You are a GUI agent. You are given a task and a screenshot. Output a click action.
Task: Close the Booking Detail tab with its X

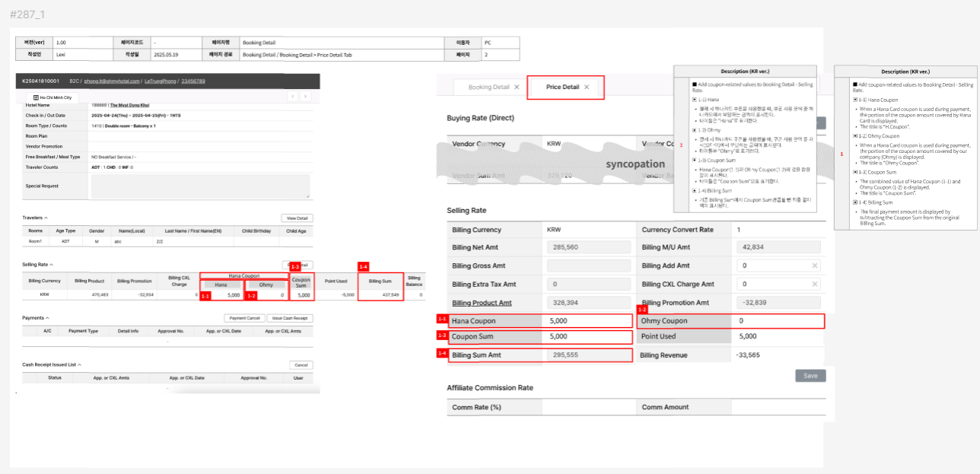coord(517,87)
